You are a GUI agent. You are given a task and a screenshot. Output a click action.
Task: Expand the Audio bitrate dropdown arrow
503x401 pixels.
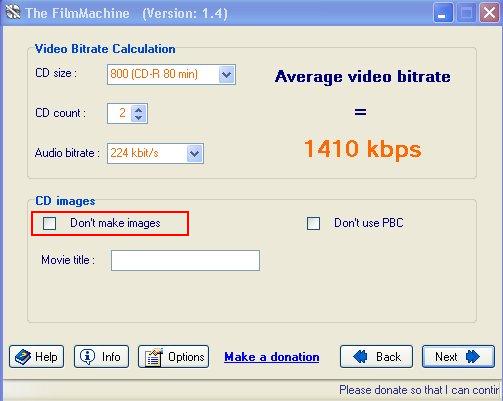point(194,153)
